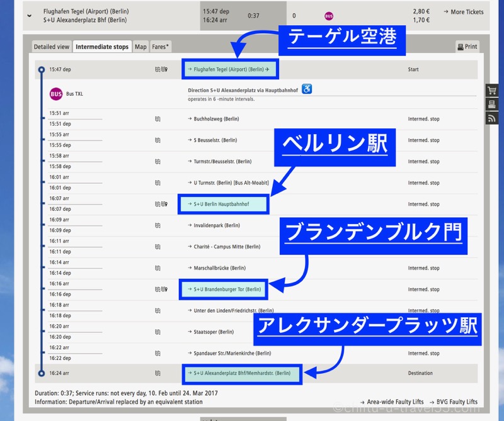Open the Turmstr./Beusselstr. (Berlin) stop link

[x=219, y=162]
